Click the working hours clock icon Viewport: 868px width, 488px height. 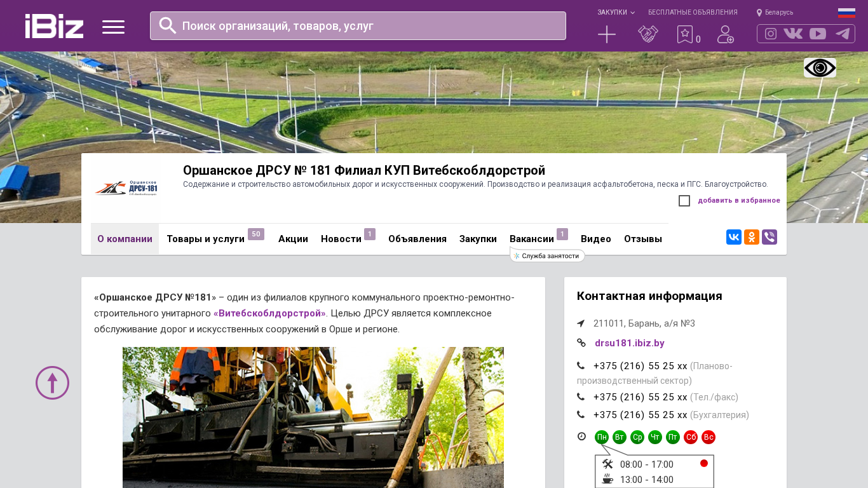click(x=581, y=437)
